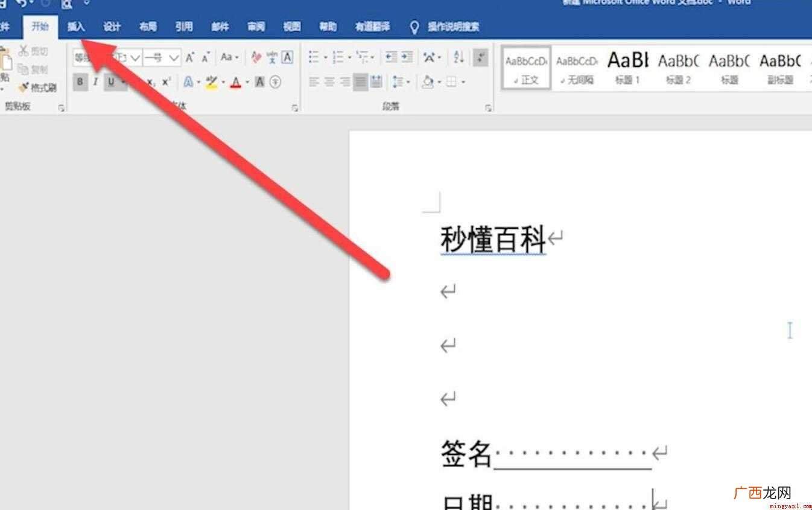Switch to the 布局 (Layout) tab
This screenshot has width=812, height=510.
[x=148, y=27]
